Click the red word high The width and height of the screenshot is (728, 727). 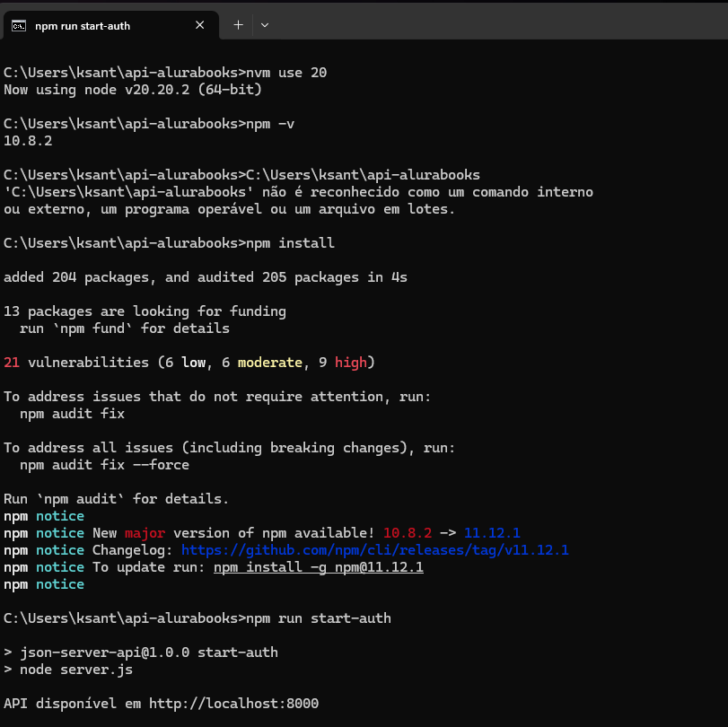[350, 363]
